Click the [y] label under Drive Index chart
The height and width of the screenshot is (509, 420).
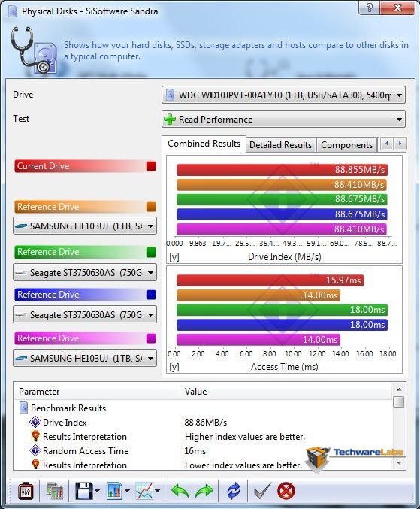pos(174,257)
